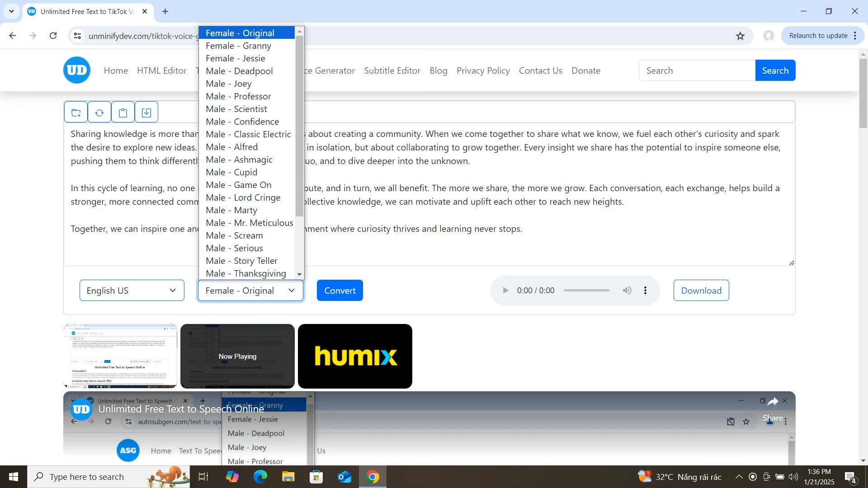The width and height of the screenshot is (868, 488).
Task: Open File Explorer from taskbar
Action: pos(288,477)
